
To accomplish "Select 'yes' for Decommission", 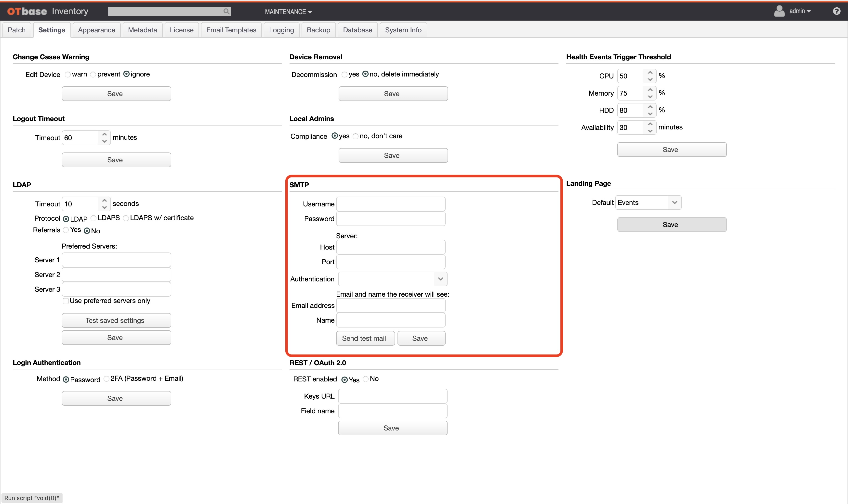I will tap(344, 74).
